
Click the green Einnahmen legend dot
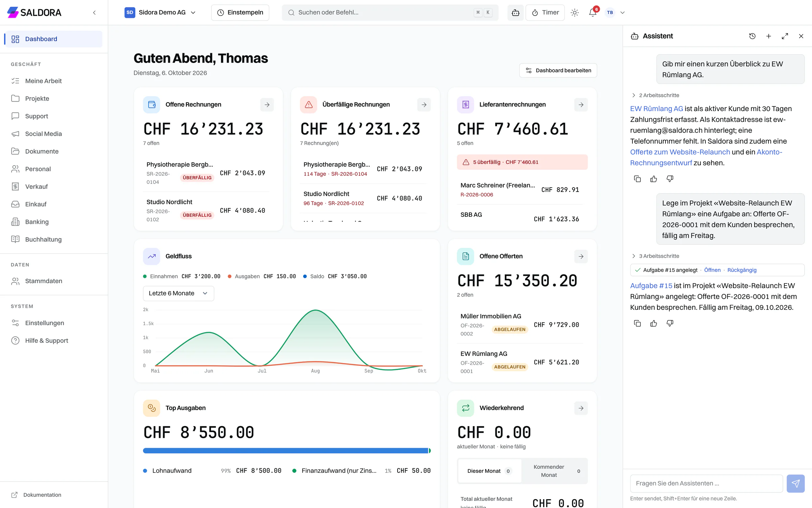[x=145, y=276]
